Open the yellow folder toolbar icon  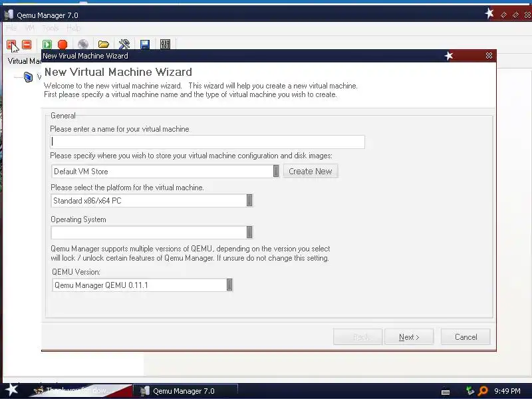tap(104, 45)
